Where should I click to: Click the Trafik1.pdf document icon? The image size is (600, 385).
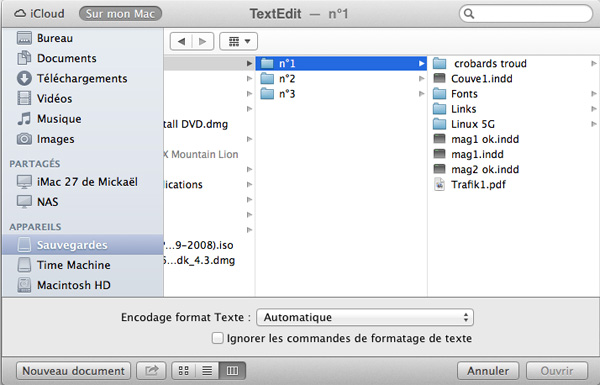[x=440, y=184]
